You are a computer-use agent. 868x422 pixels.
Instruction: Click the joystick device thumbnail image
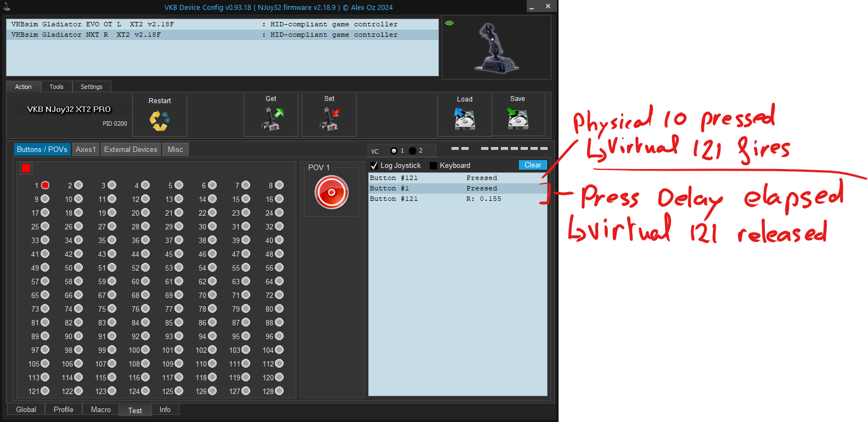click(496, 47)
